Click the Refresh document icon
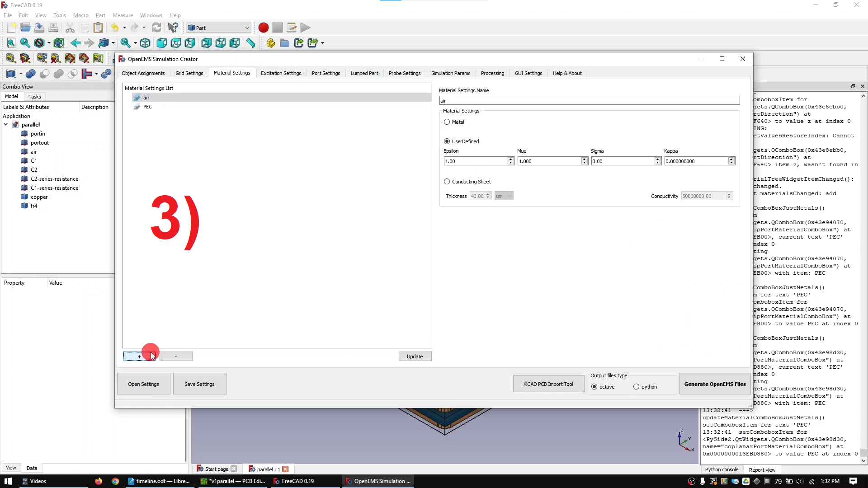The image size is (868, 488). click(x=157, y=28)
